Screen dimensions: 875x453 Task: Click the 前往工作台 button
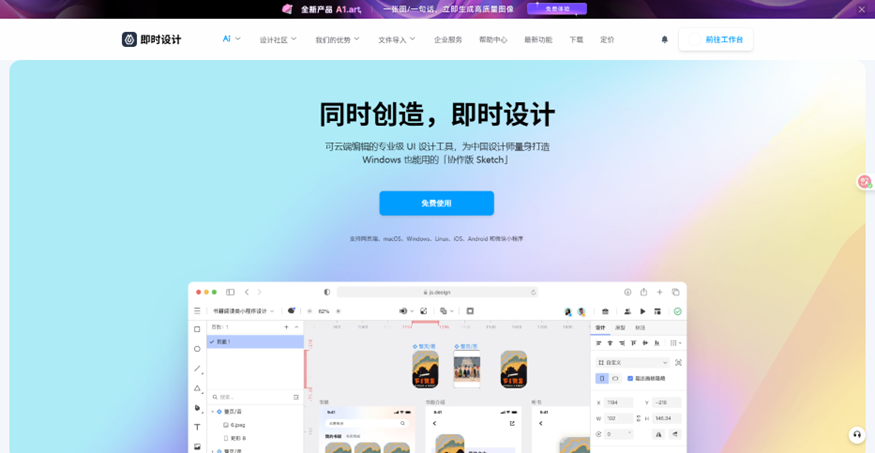tap(716, 40)
